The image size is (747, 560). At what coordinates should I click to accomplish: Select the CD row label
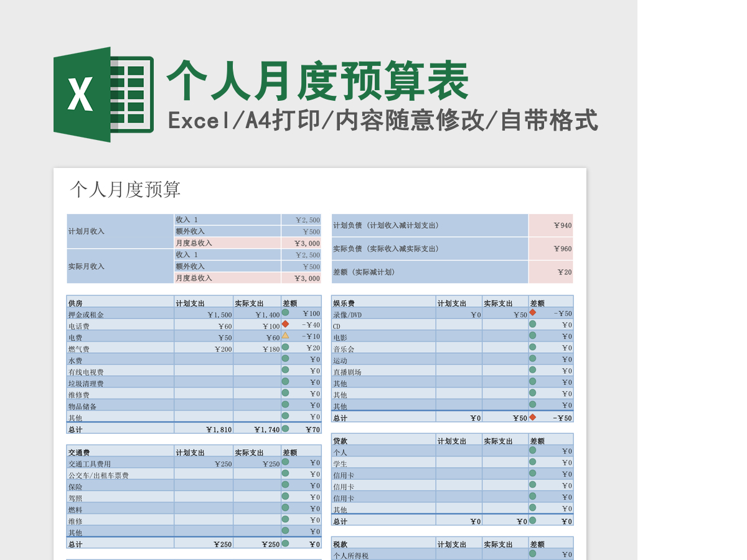click(x=383, y=325)
